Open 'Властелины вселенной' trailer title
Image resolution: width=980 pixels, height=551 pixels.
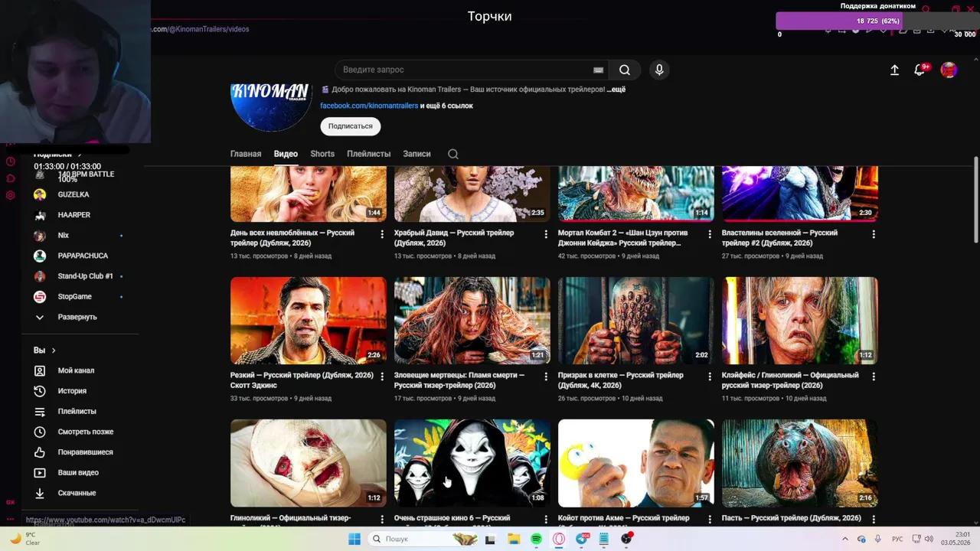point(779,238)
